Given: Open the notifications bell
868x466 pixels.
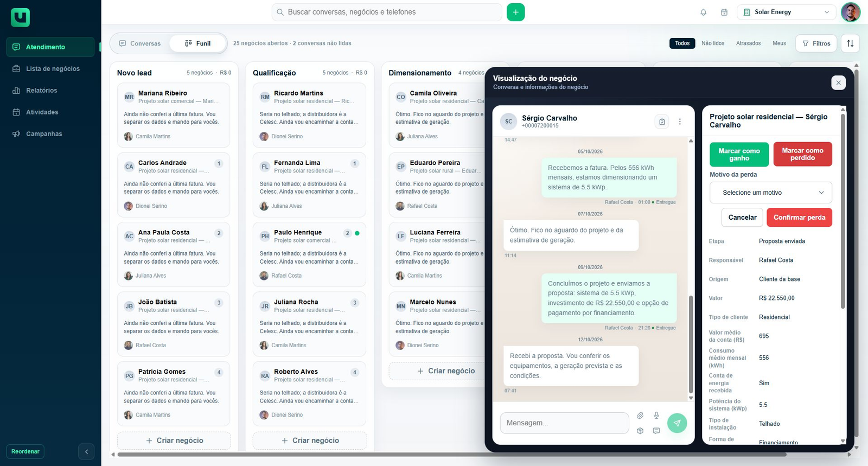Looking at the screenshot, I should click(x=703, y=12).
